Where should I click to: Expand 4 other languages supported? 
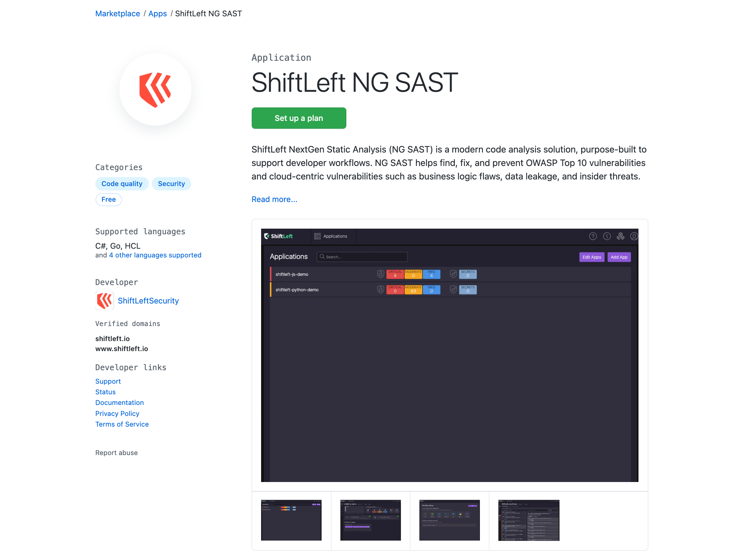click(155, 255)
